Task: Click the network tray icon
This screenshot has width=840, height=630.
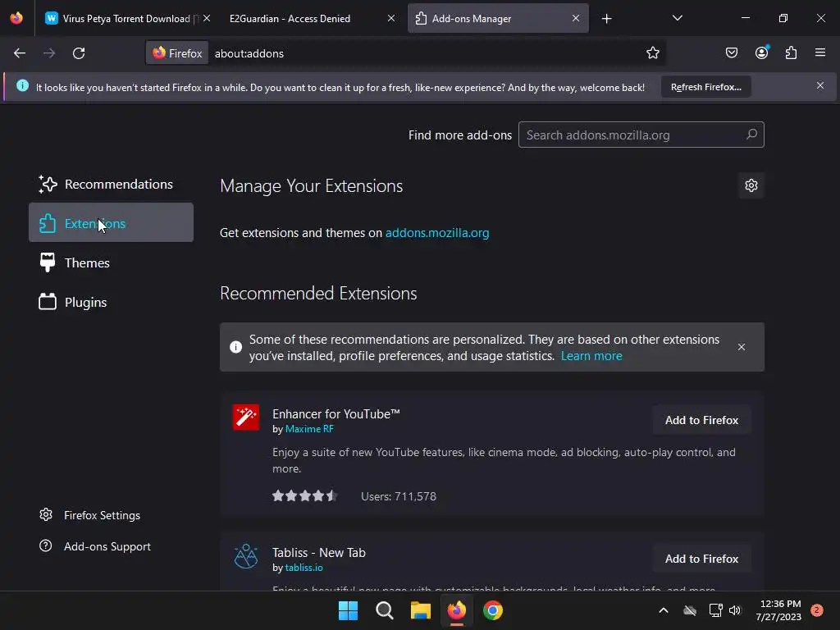Action: click(x=715, y=610)
